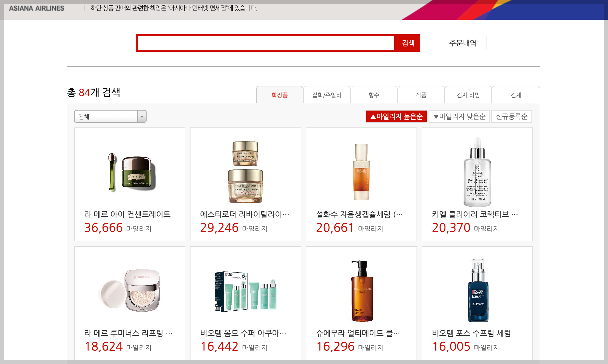
Task: Click the dropdown arrow beside 전체
Action: coord(142,117)
